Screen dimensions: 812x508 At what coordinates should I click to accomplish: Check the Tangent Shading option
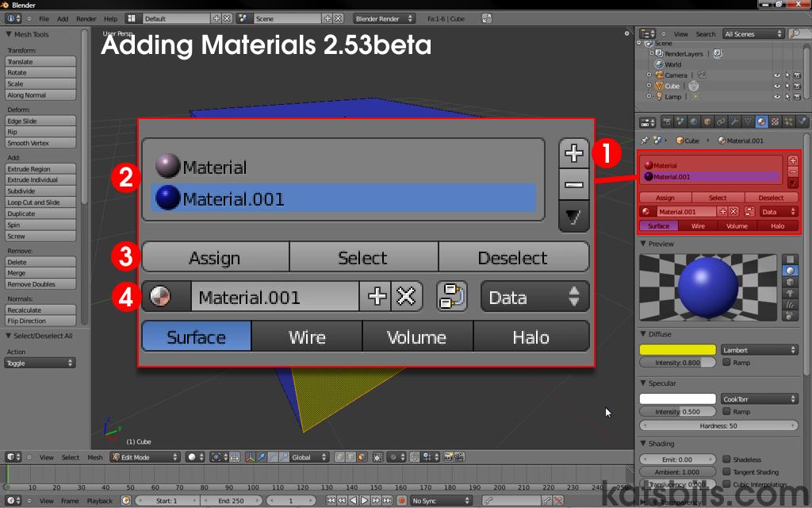(x=726, y=471)
